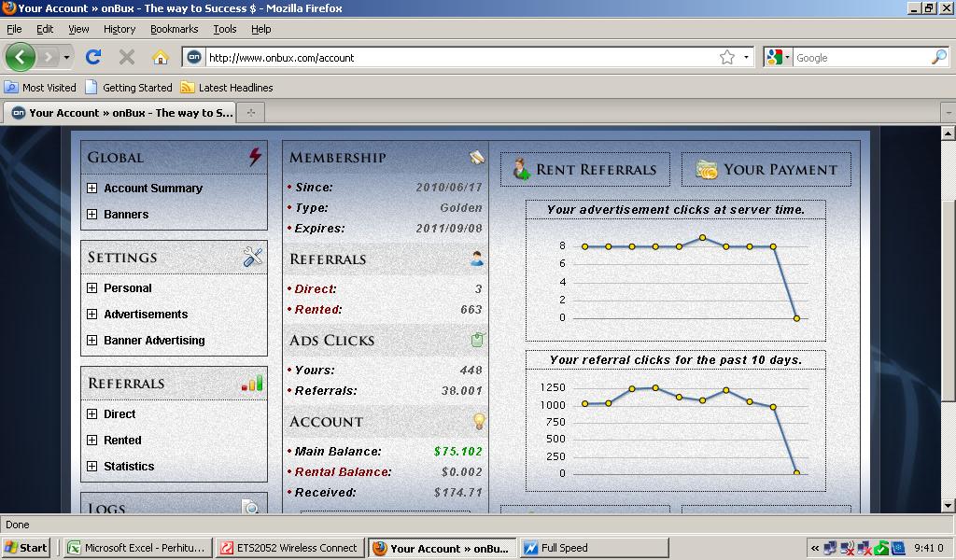Open the View menu
The image size is (956, 560).
click(x=78, y=29)
